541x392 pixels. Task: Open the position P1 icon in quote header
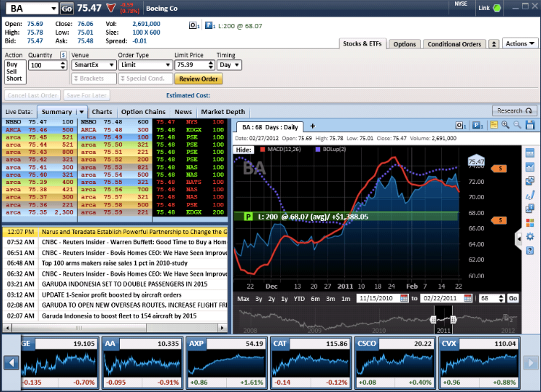[x=209, y=25]
